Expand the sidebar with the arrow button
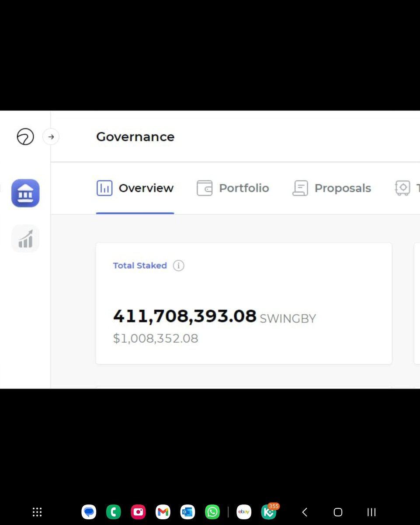420x525 pixels. [x=51, y=137]
